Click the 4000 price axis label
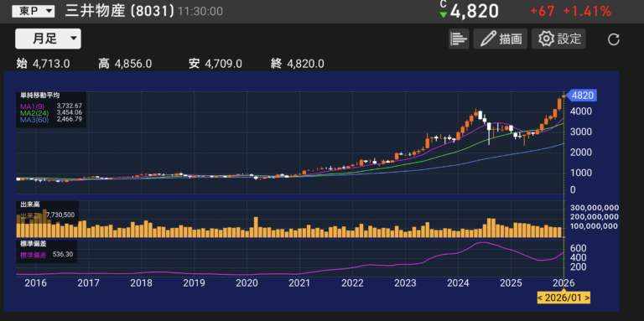Viewport: 644px width, 321px height. (582, 111)
